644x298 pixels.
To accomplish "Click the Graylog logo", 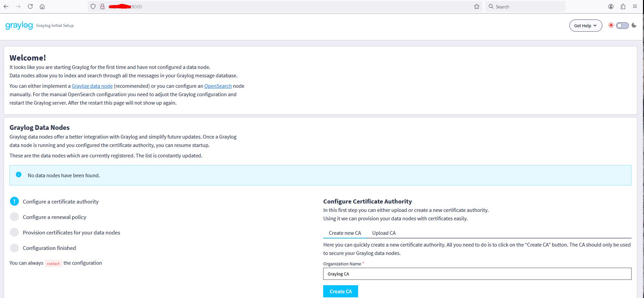I will point(19,26).
